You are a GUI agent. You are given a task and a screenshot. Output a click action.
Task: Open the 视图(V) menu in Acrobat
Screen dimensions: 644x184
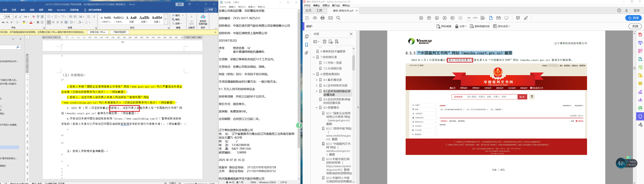click(326, 6)
